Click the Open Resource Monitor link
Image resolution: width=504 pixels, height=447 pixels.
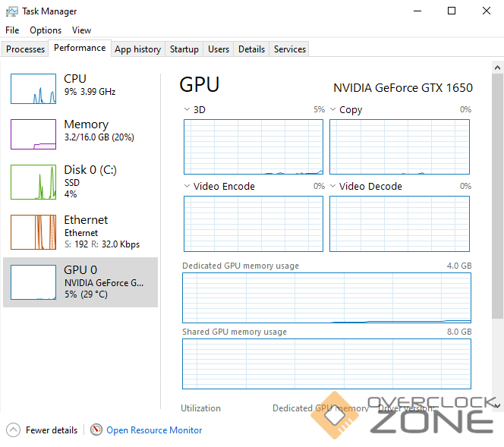click(x=154, y=430)
